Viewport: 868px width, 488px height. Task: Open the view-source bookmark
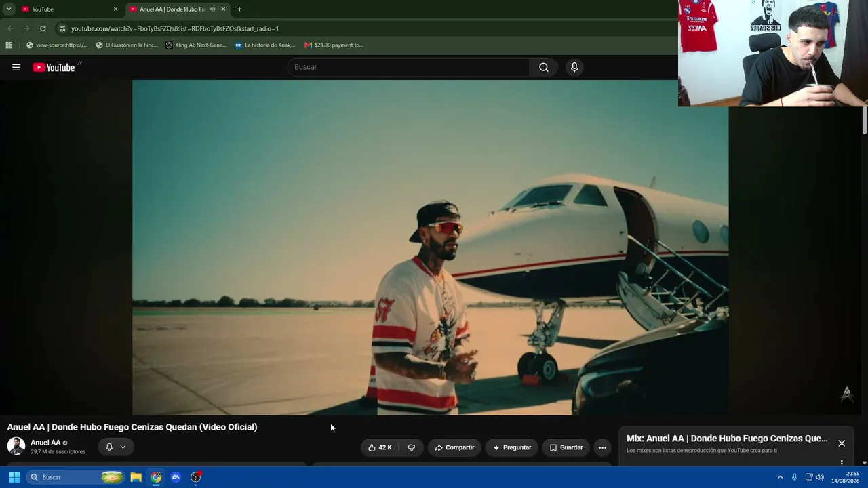(57, 45)
